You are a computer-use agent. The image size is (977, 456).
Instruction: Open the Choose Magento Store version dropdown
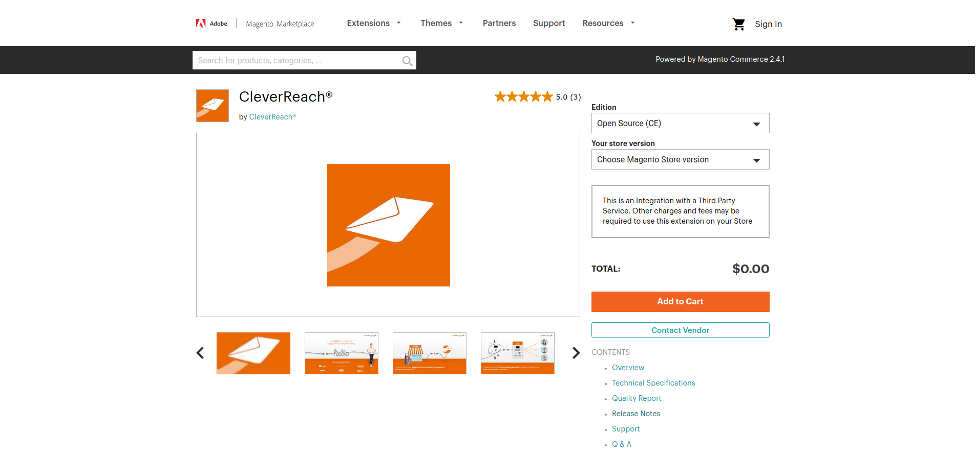(x=680, y=160)
